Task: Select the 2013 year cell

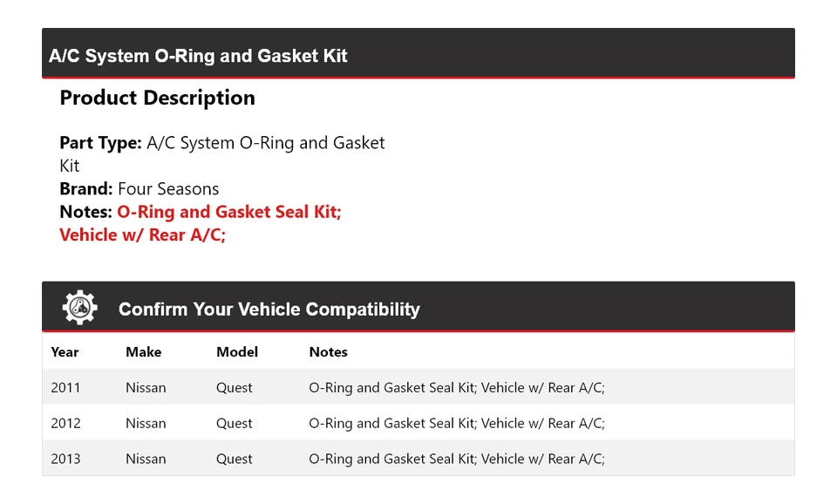Action: [x=65, y=459]
